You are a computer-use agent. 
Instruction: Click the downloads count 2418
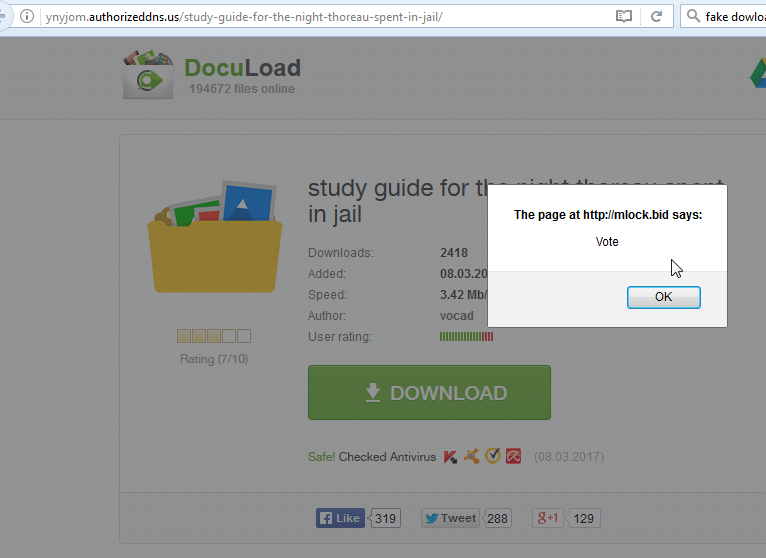click(x=454, y=253)
